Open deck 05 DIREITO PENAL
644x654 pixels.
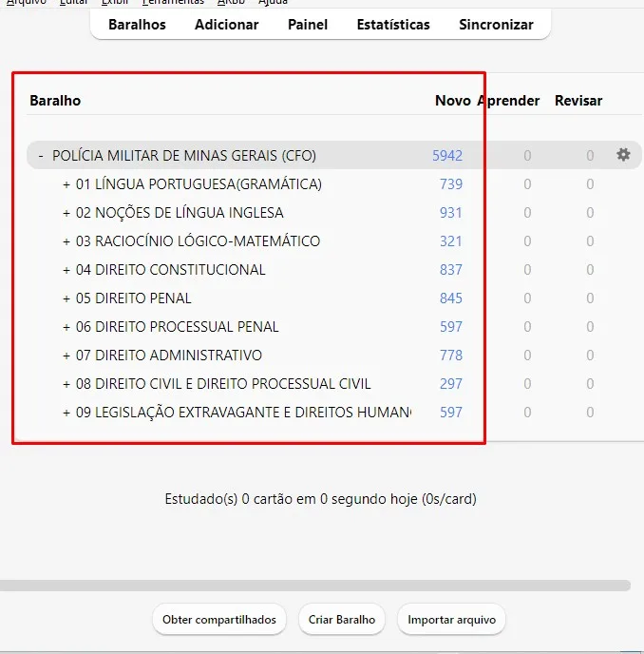(x=133, y=298)
